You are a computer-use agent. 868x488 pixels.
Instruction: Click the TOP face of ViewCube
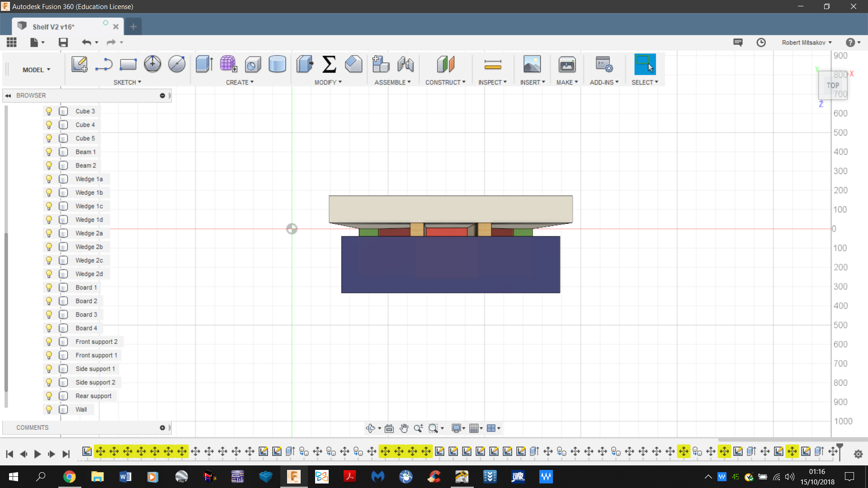(x=833, y=85)
